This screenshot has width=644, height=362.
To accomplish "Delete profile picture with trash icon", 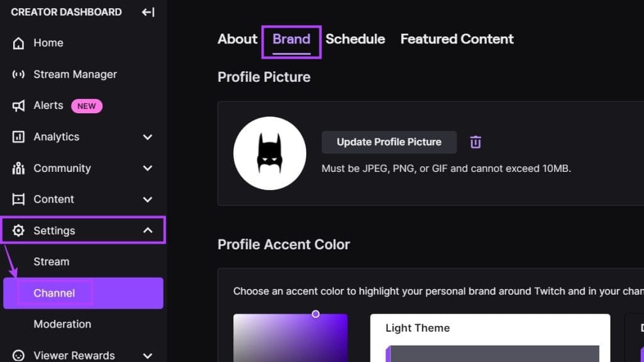I will (x=475, y=142).
